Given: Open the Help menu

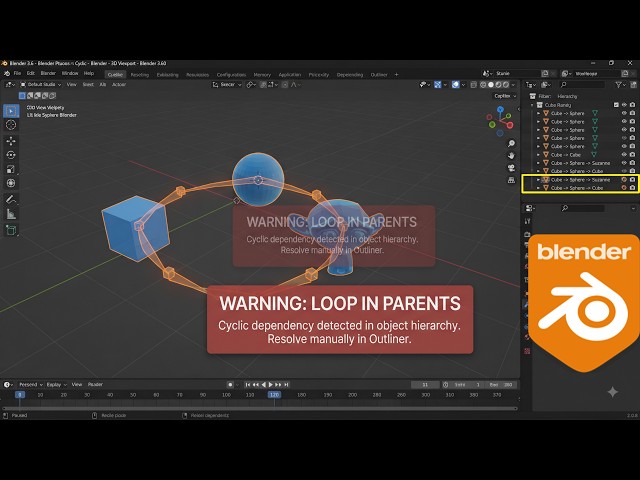Looking at the screenshot, I should click(89, 73).
